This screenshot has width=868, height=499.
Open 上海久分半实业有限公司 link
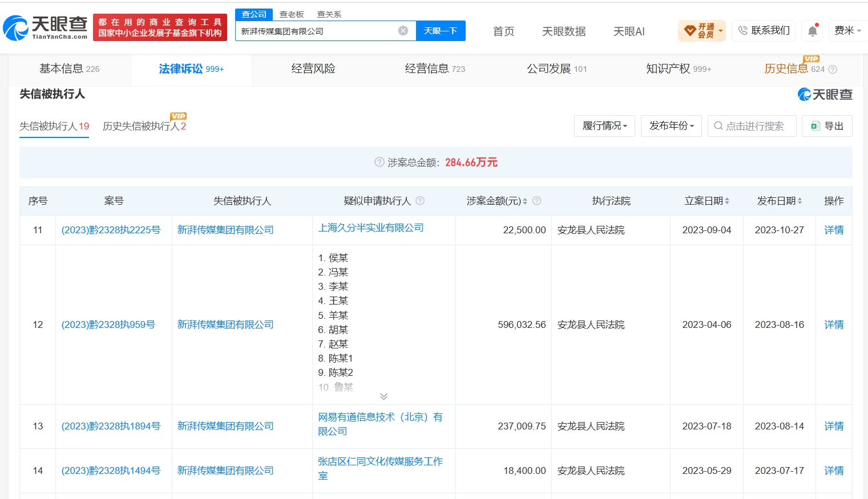(371, 228)
